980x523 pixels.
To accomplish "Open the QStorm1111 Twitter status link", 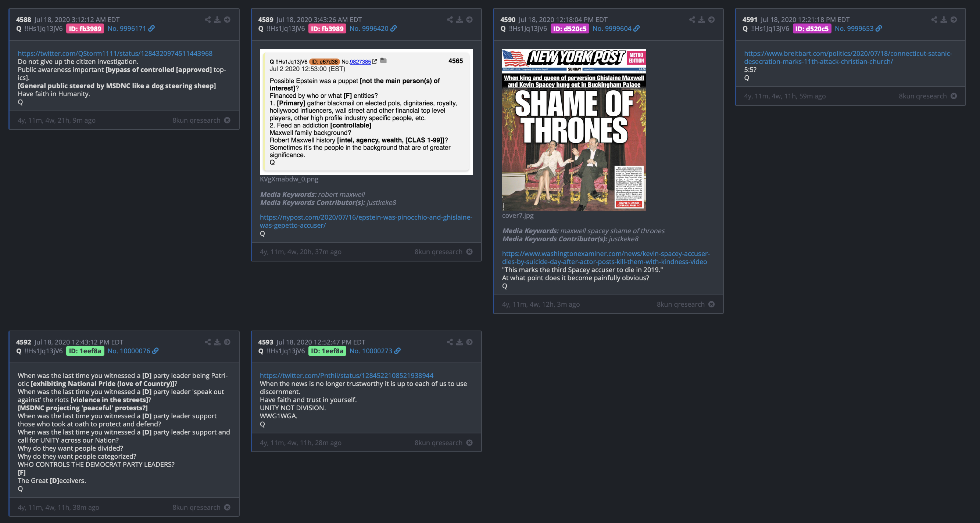I will pyautogui.click(x=115, y=53).
